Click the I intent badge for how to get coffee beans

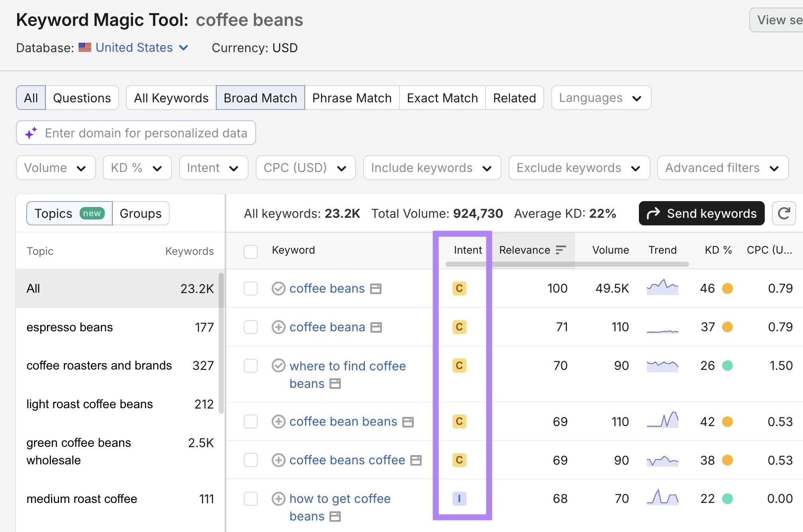pos(459,499)
